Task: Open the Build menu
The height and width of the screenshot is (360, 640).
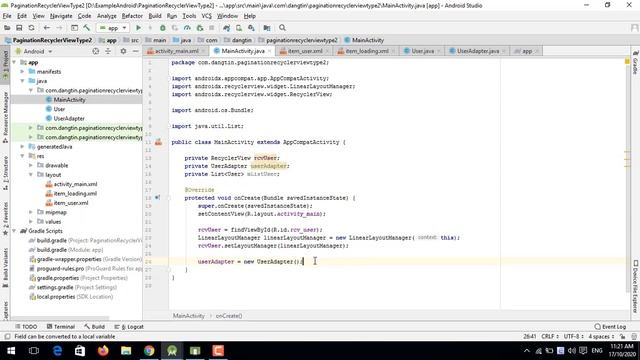Action: (x=155, y=16)
